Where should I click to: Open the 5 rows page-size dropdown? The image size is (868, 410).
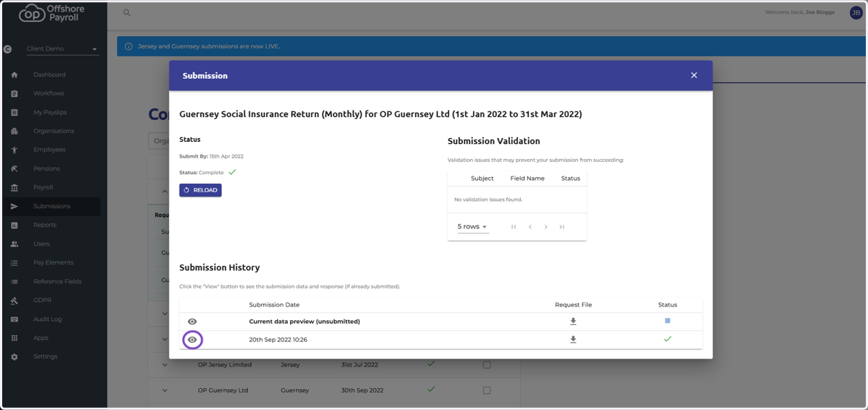472,227
